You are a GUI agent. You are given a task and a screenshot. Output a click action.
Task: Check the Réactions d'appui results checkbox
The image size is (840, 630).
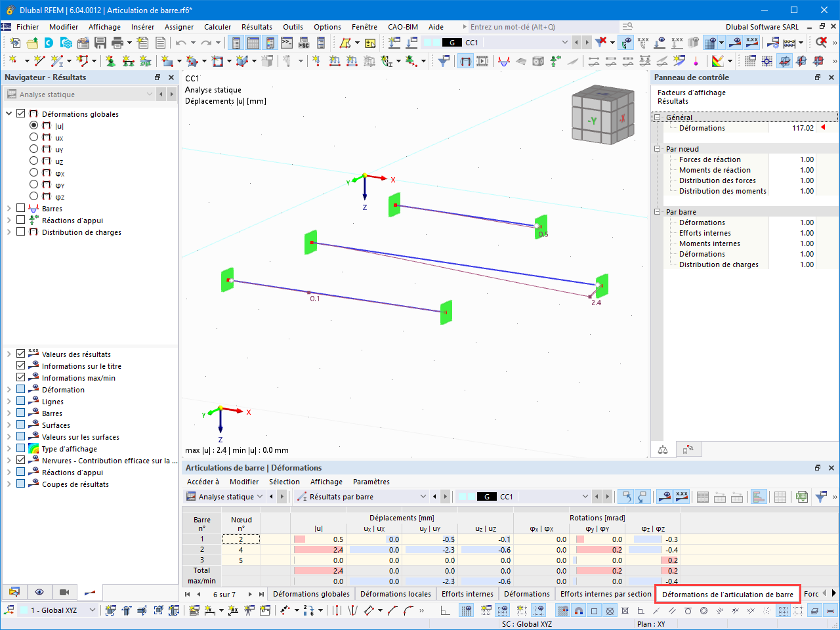point(21,220)
